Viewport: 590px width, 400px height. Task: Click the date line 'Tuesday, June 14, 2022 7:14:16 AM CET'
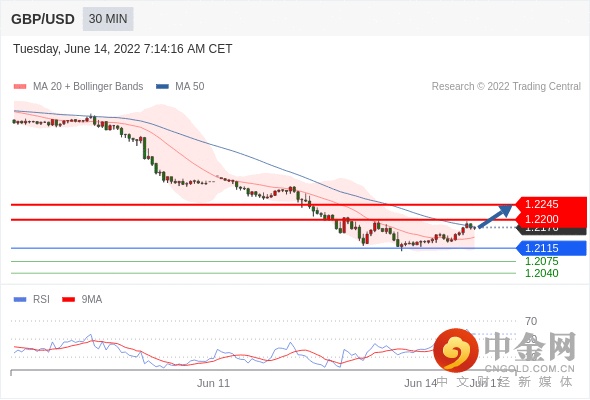click(123, 49)
